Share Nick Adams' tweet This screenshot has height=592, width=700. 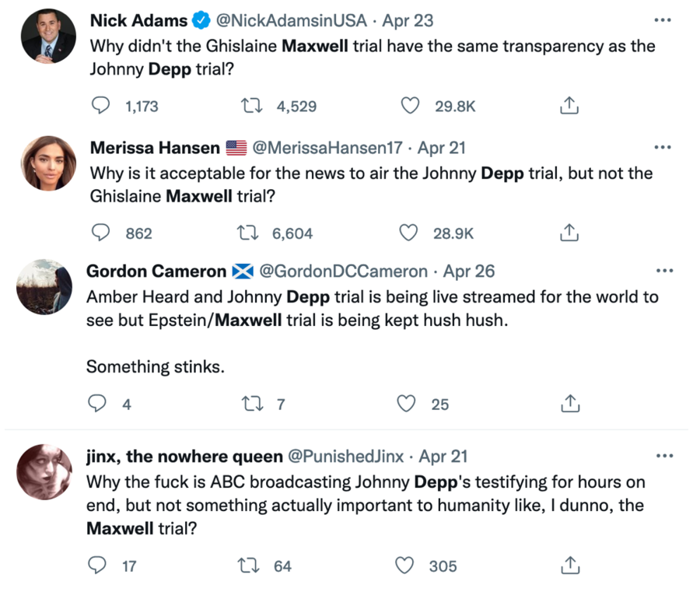[569, 106]
